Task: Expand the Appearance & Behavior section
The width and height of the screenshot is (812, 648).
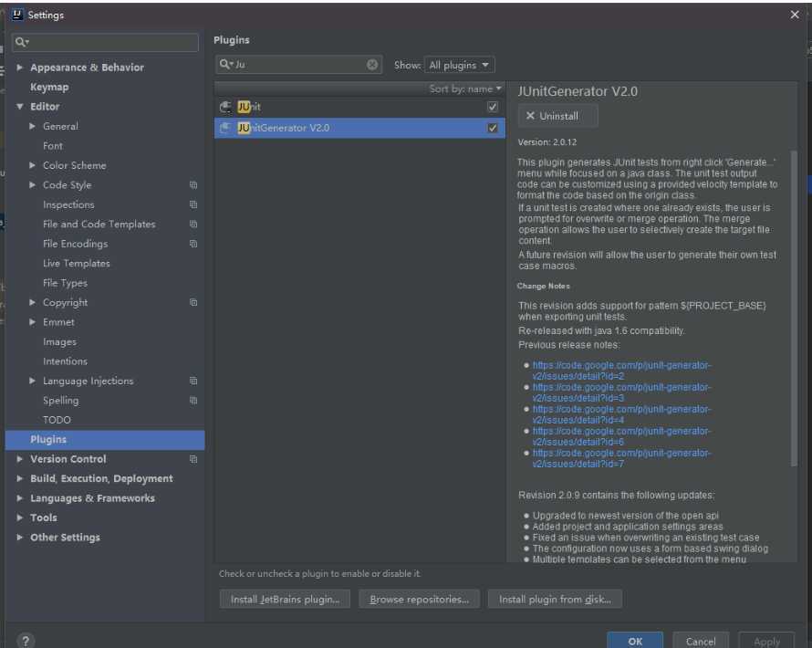Action: 20,68
